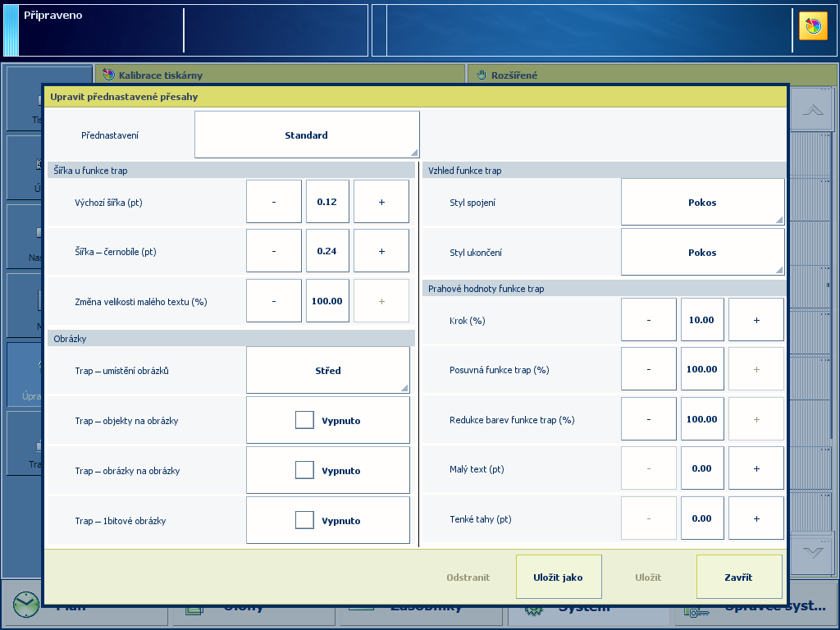The image size is (840, 630).
Task: Click the Tenké tahy value field 0.00
Action: pos(702,518)
